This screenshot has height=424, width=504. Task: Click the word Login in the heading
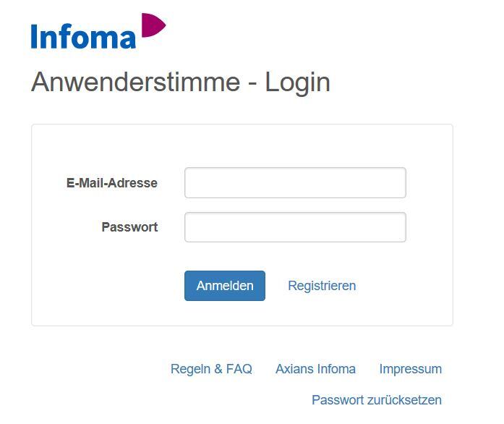click(297, 82)
